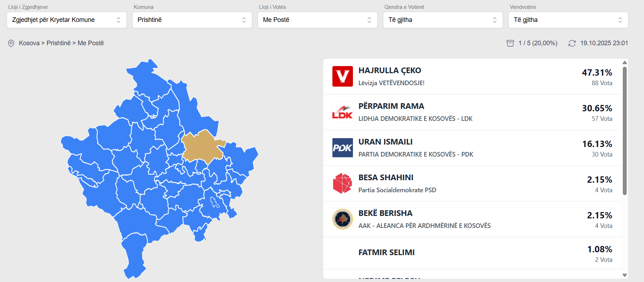This screenshot has width=644, height=282.
Task: Click the PSD party red logo
Action: [x=342, y=183]
